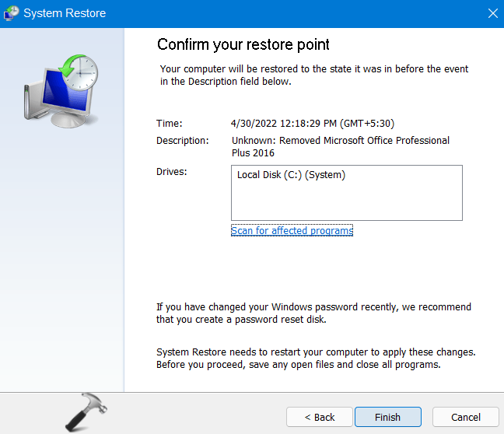Click empty area inside the Drives list box
Image resolution: width=504 pixels, height=434 pixels.
[346, 201]
